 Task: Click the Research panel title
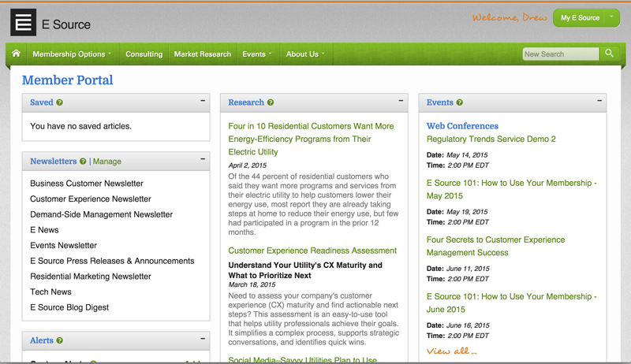246,102
